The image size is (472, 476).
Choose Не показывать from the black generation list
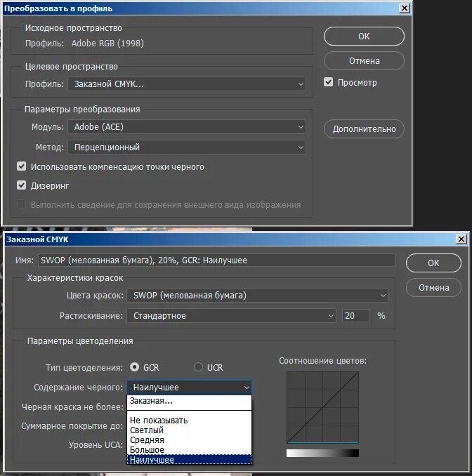coord(189,421)
